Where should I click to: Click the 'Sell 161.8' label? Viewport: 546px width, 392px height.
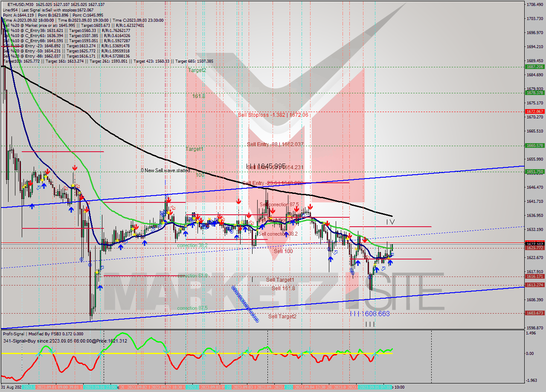coord(283,288)
